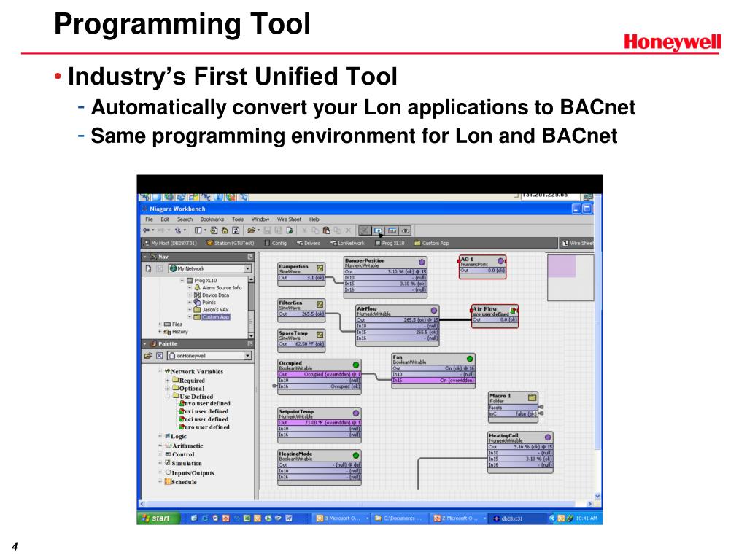Image resolution: width=747 pixels, height=560 pixels.
Task: Click the side bar toggle toolbar icon
Action: 198,230
